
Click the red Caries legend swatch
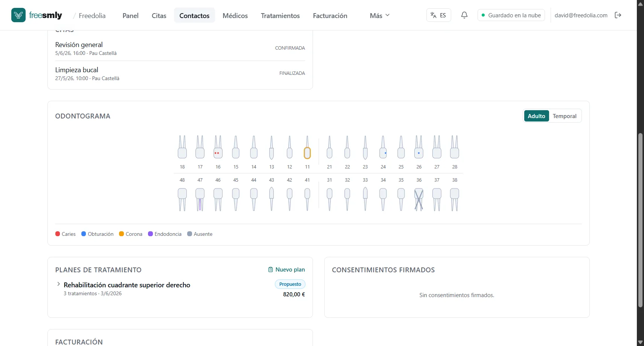click(x=58, y=234)
